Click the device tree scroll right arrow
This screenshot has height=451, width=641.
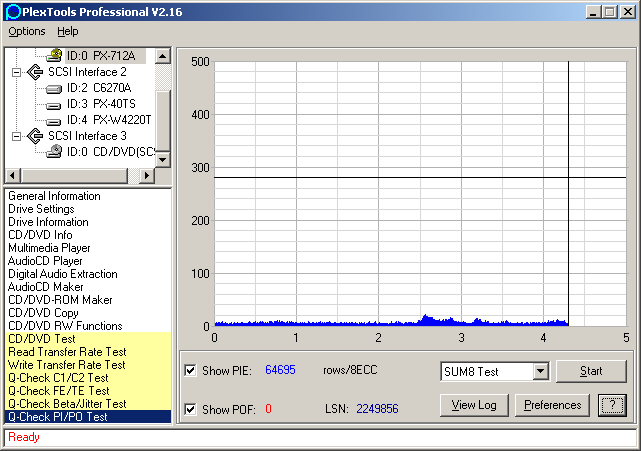click(147, 175)
